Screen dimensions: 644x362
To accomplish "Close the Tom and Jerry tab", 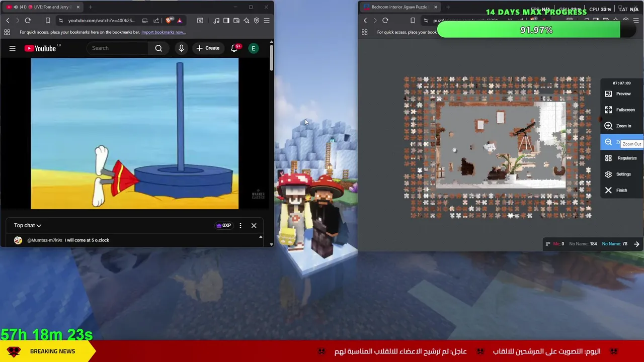I will coord(78,7).
